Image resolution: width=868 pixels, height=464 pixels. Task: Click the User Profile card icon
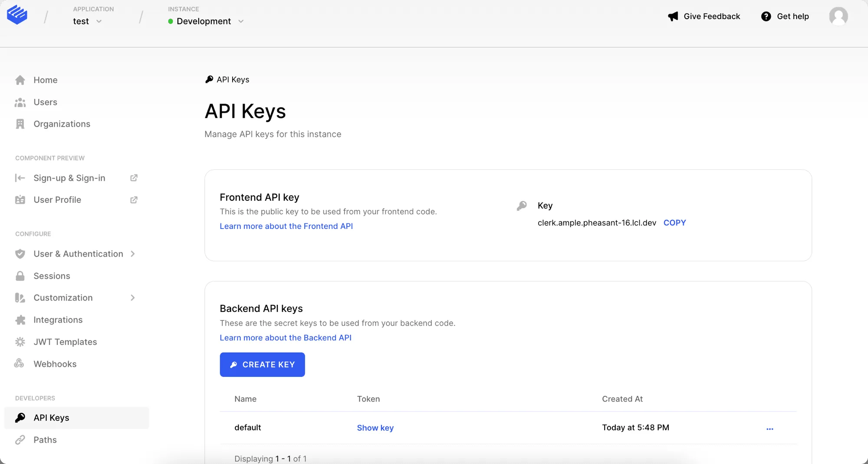[x=20, y=200]
